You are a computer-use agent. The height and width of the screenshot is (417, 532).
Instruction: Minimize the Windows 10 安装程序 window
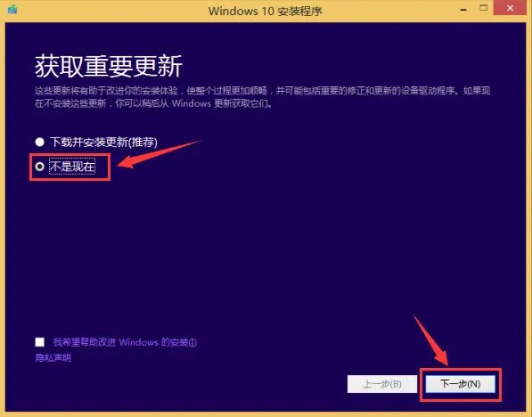[x=463, y=9]
